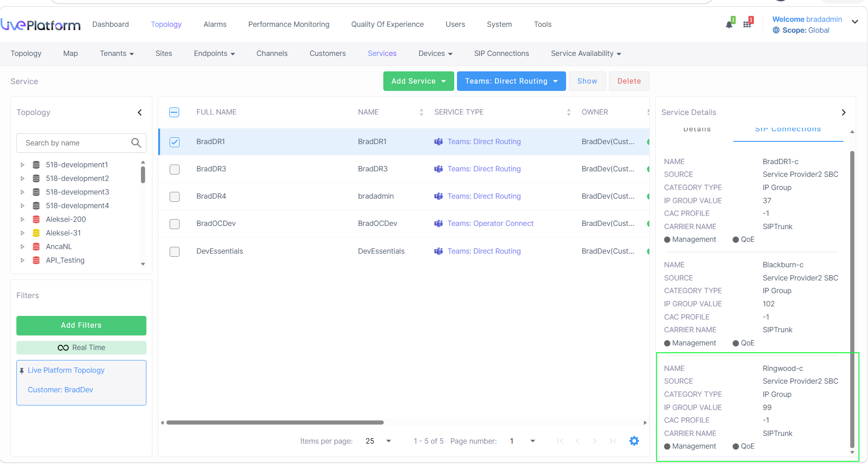The image size is (868, 465).
Task: Open the Customer: BradDev filter link
Action: point(60,390)
